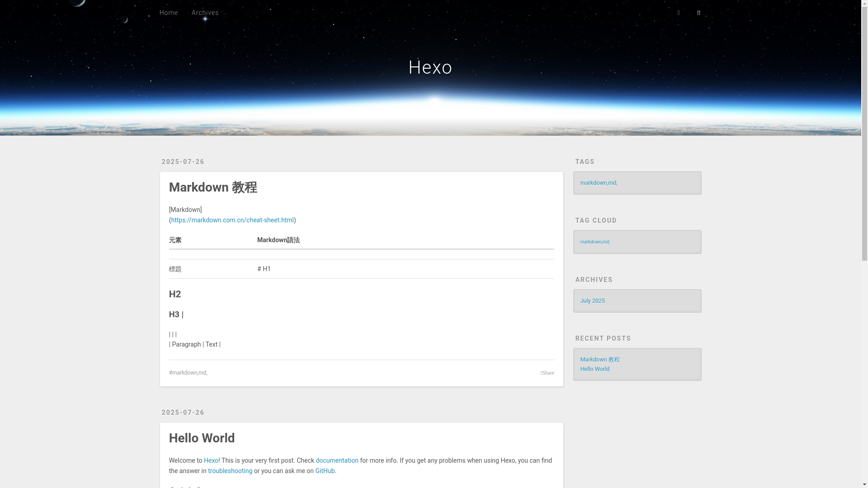Viewport: 868px width, 488px height.
Task: Click the search icon in the header
Action: tap(698, 13)
